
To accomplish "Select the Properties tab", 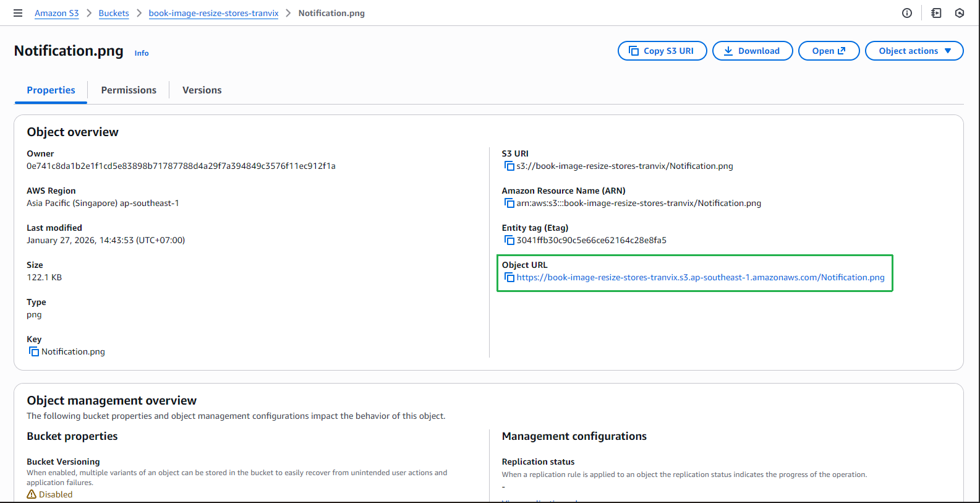I will tap(51, 90).
